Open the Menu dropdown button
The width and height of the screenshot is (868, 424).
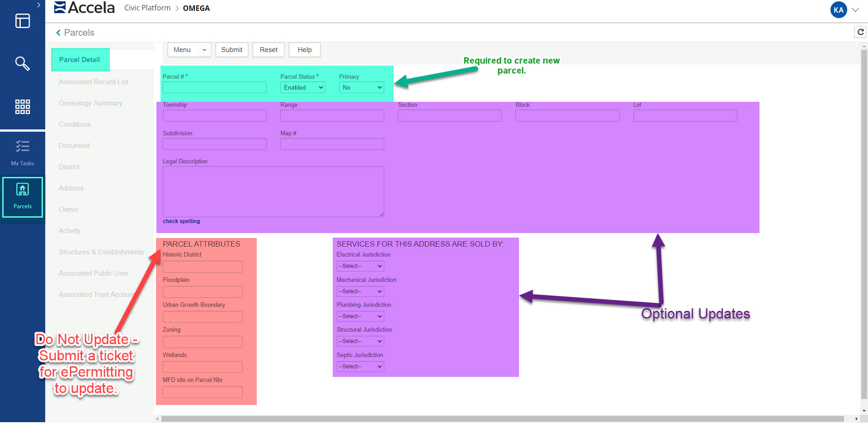click(189, 50)
